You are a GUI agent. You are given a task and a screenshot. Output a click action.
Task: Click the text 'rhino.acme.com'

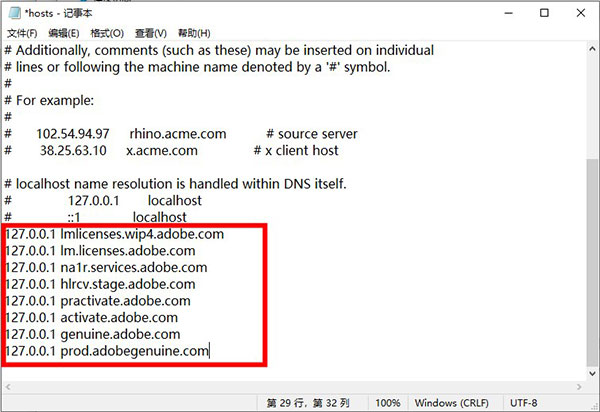pos(178,134)
